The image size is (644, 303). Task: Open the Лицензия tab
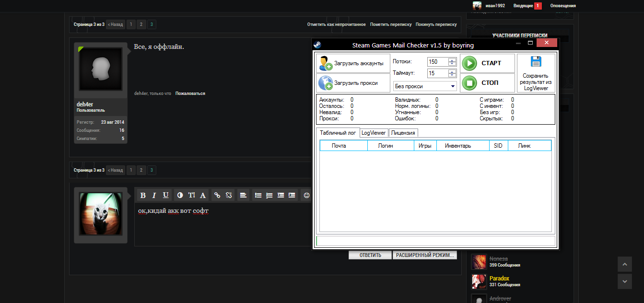pyautogui.click(x=403, y=133)
